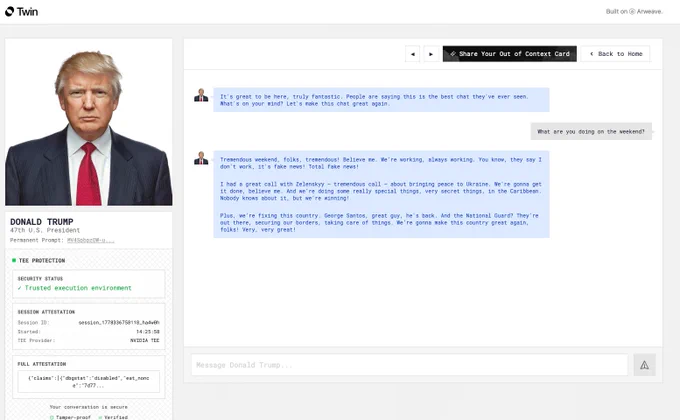Click '47th U.S. President' subtitle
Image resolution: width=680 pixels, height=420 pixels.
(45, 230)
